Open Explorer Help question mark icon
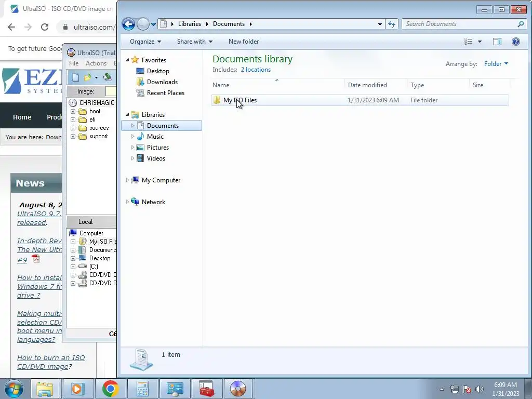 click(516, 42)
